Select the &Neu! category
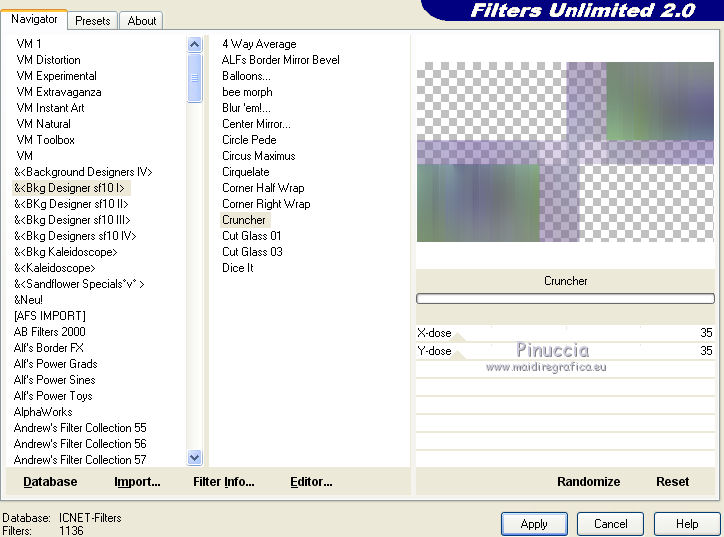The width and height of the screenshot is (724, 537). pyautogui.click(x=28, y=300)
